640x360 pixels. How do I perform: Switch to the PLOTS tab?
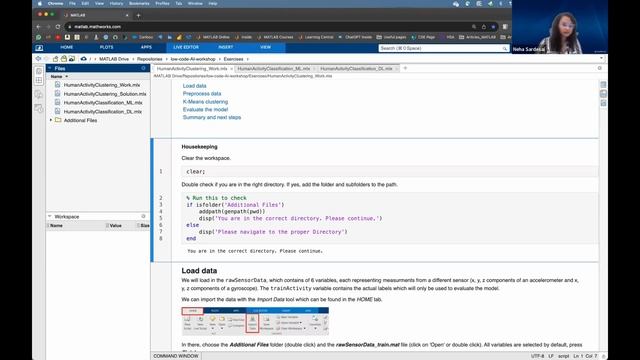pyautogui.click(x=107, y=47)
